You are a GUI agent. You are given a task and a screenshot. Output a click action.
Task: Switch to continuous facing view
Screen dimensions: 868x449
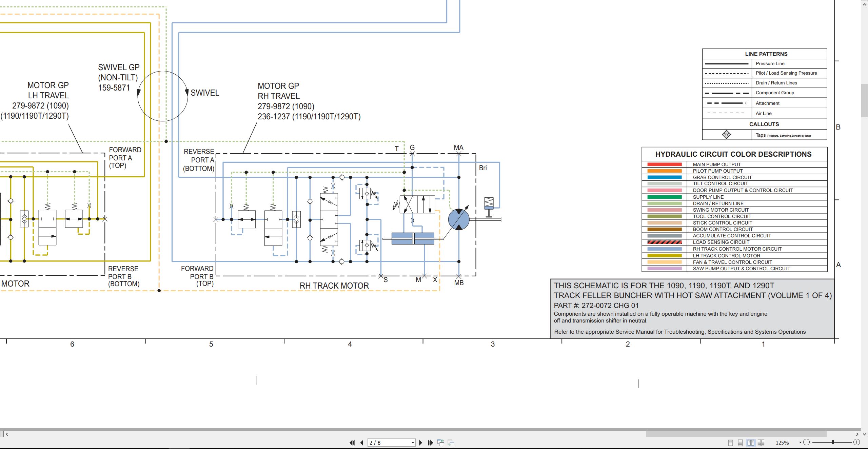[x=761, y=443]
